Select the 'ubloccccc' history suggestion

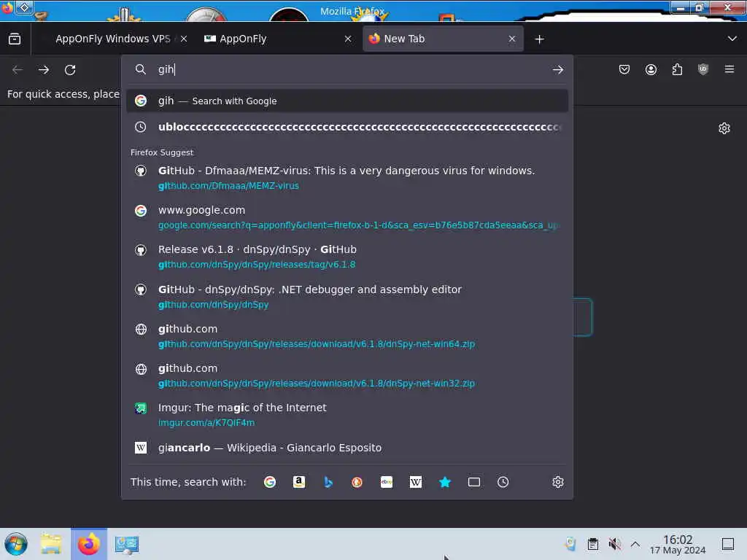tap(347, 127)
